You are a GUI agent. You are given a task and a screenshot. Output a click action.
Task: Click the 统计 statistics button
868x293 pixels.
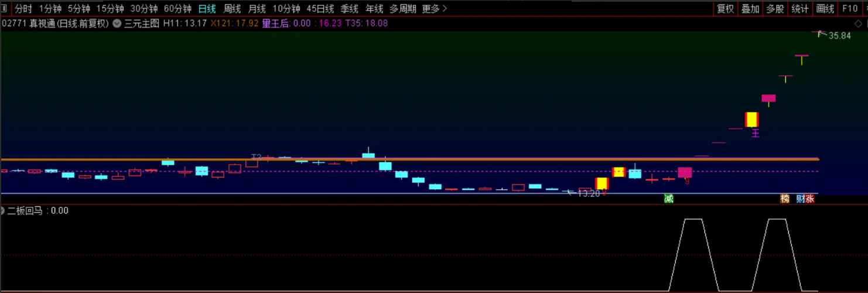click(x=799, y=9)
